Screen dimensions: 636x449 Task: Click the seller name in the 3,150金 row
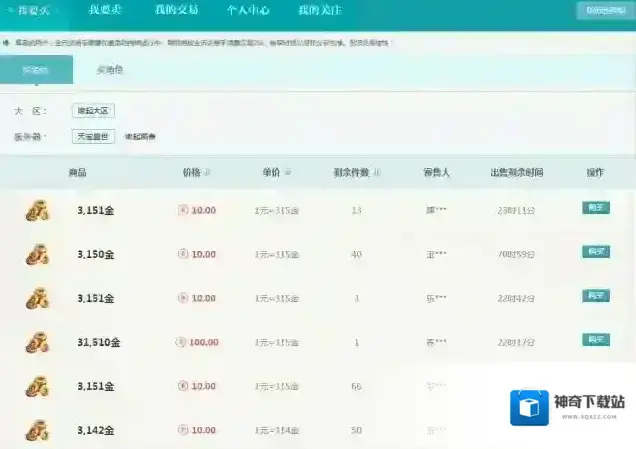tap(436, 255)
